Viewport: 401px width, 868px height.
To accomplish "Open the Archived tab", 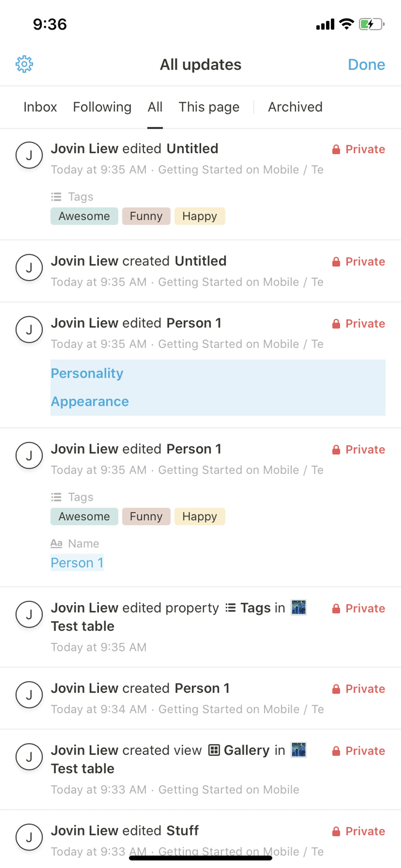I will (295, 107).
